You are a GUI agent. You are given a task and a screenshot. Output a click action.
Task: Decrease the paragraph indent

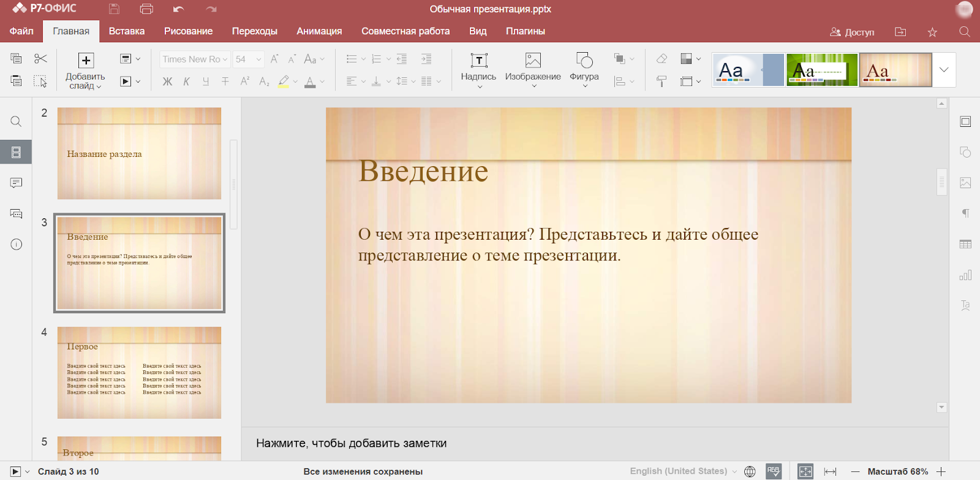tap(402, 59)
